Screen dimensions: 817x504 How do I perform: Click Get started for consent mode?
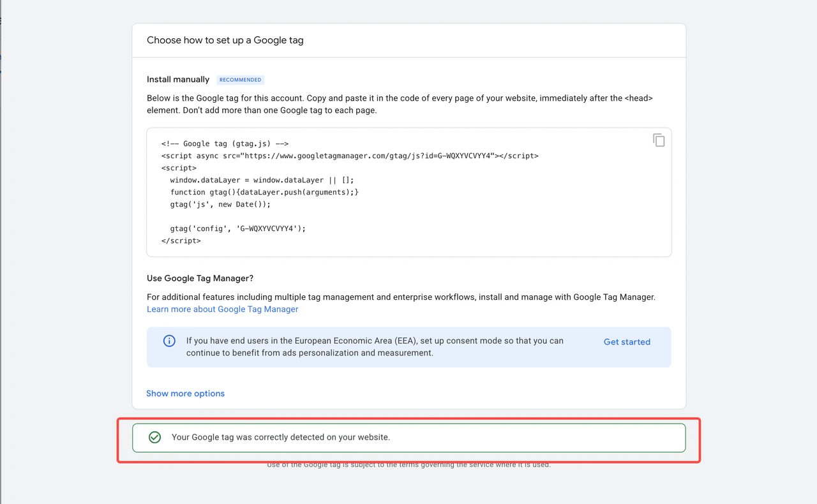627,342
